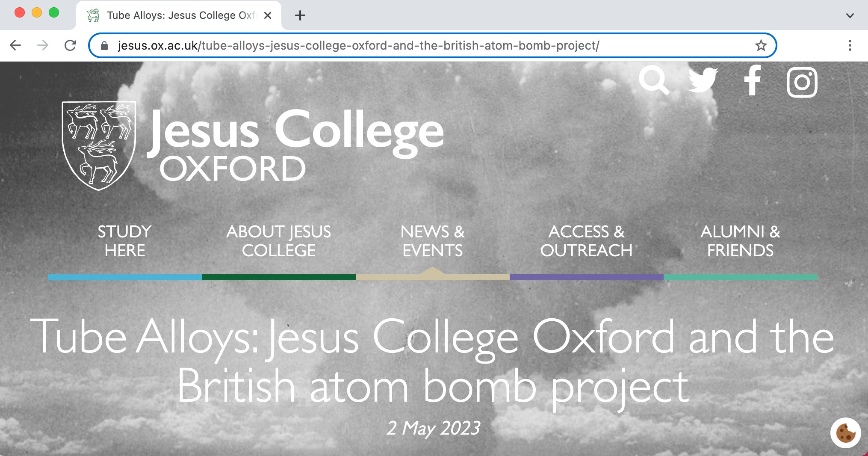This screenshot has width=868, height=456.
Task: Open Alumni & Friends menu
Action: [741, 241]
